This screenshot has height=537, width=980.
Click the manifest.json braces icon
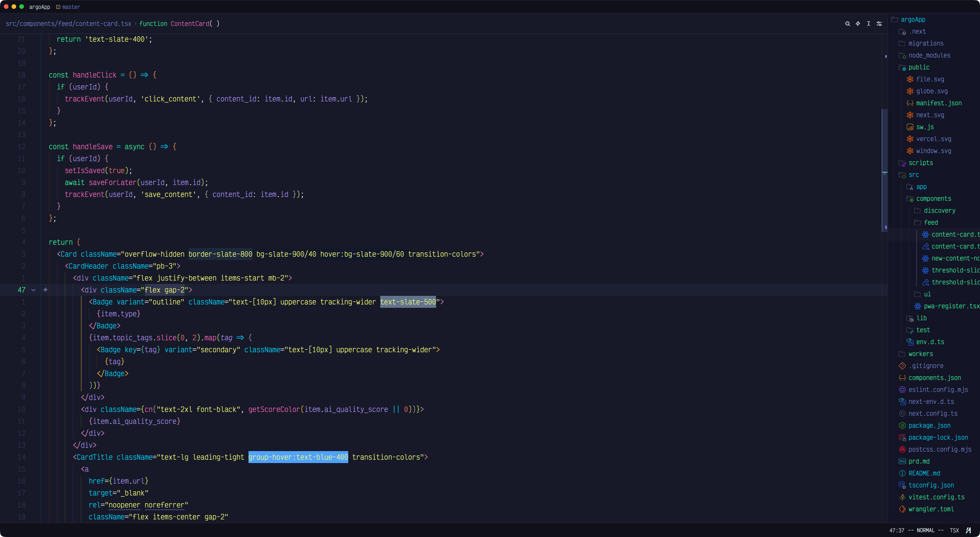[x=910, y=103]
